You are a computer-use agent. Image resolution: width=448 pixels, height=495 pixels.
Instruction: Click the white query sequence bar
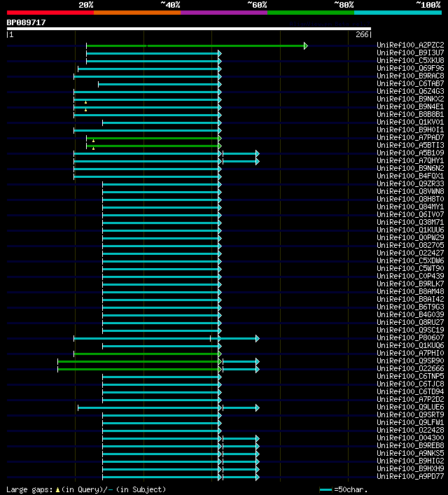coord(189,29)
